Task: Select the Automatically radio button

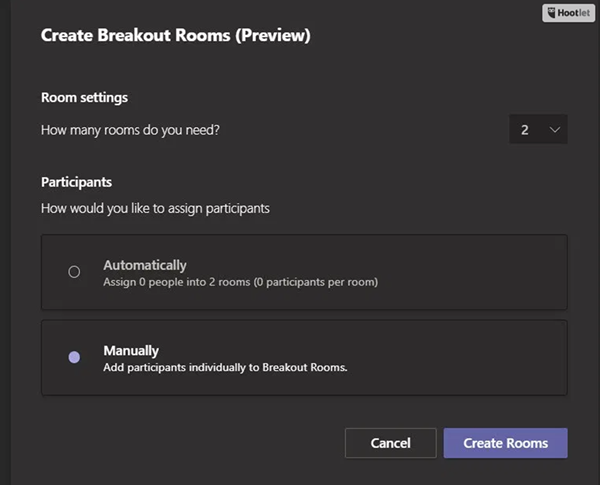Action: click(74, 272)
